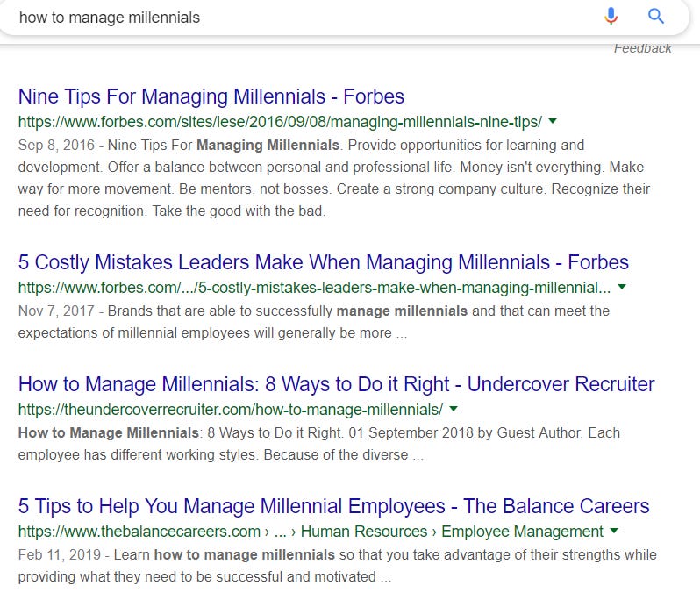Expand dropdown arrow beside nine-tips Forbes URL
Viewport: 700px width, 607px height.
[553, 121]
